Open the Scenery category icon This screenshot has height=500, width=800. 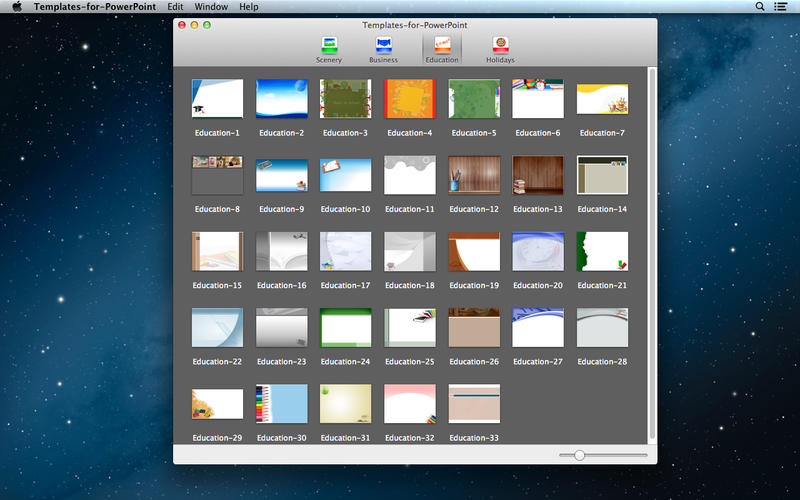(x=329, y=45)
